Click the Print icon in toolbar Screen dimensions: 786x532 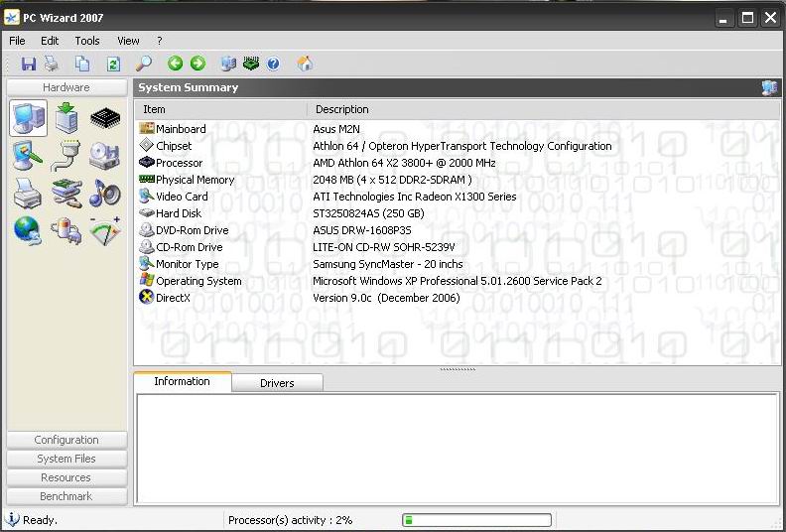point(52,64)
